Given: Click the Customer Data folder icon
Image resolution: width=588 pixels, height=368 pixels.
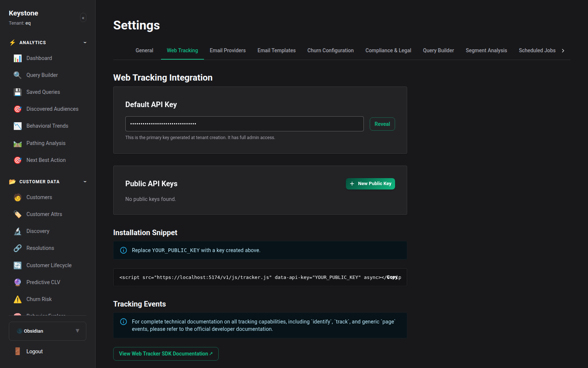Looking at the screenshot, I should point(12,181).
